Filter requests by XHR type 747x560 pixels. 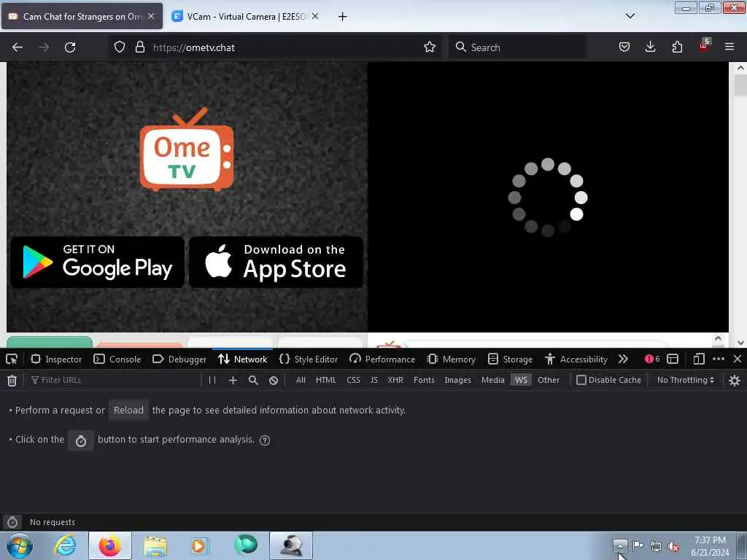(x=395, y=380)
